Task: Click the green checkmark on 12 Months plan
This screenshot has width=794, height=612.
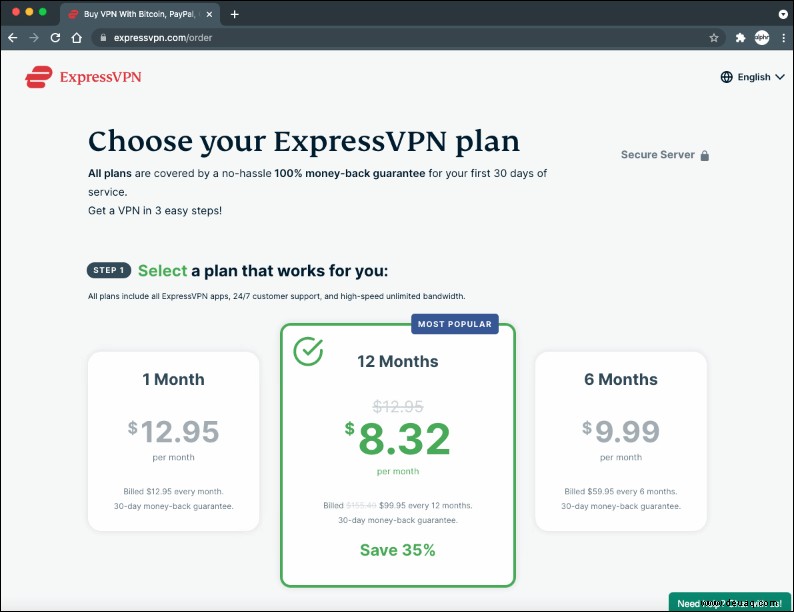Action: pos(308,351)
